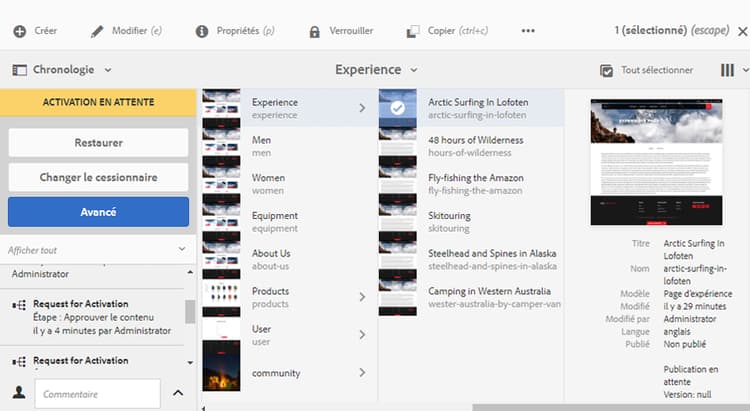The height and width of the screenshot is (411, 750).
Task: Select the Men page thumbnail
Action: click(221, 146)
